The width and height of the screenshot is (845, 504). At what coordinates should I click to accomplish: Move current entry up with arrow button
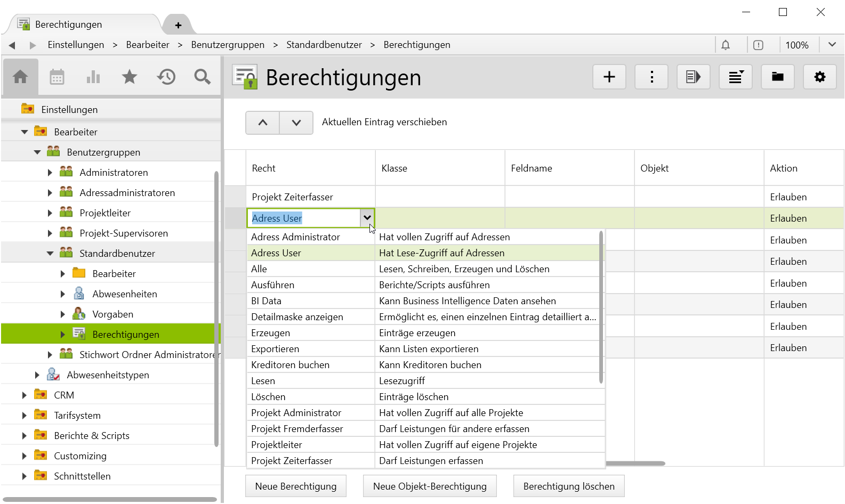coord(262,123)
